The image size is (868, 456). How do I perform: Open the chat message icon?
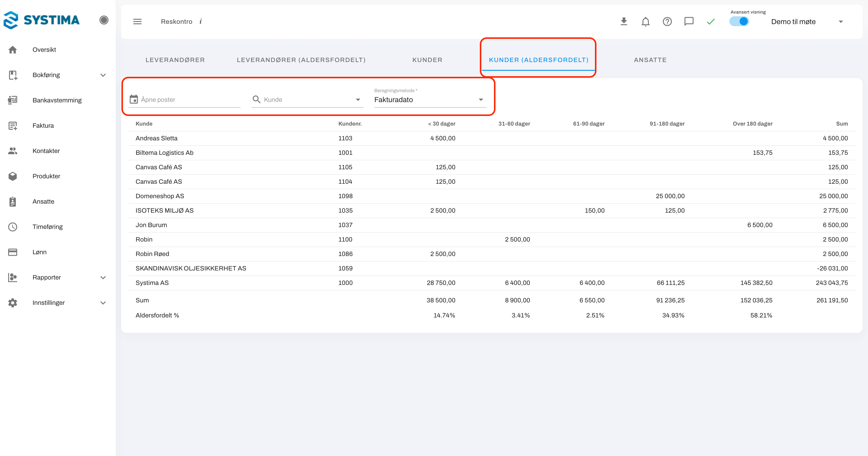pyautogui.click(x=689, y=22)
